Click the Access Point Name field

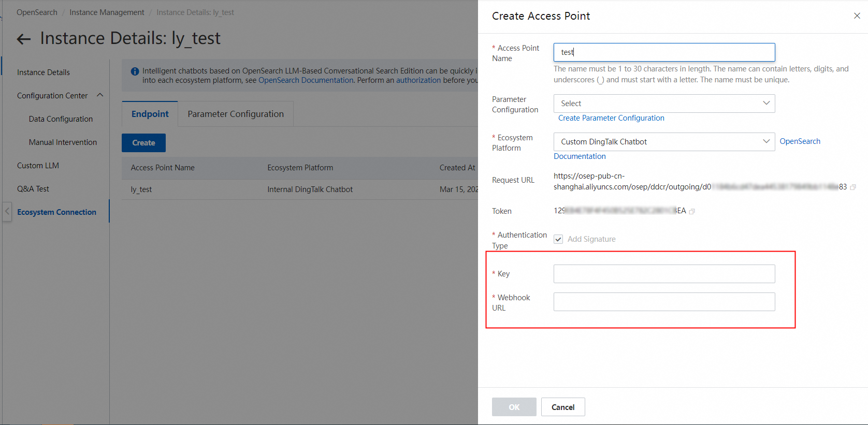click(x=664, y=52)
